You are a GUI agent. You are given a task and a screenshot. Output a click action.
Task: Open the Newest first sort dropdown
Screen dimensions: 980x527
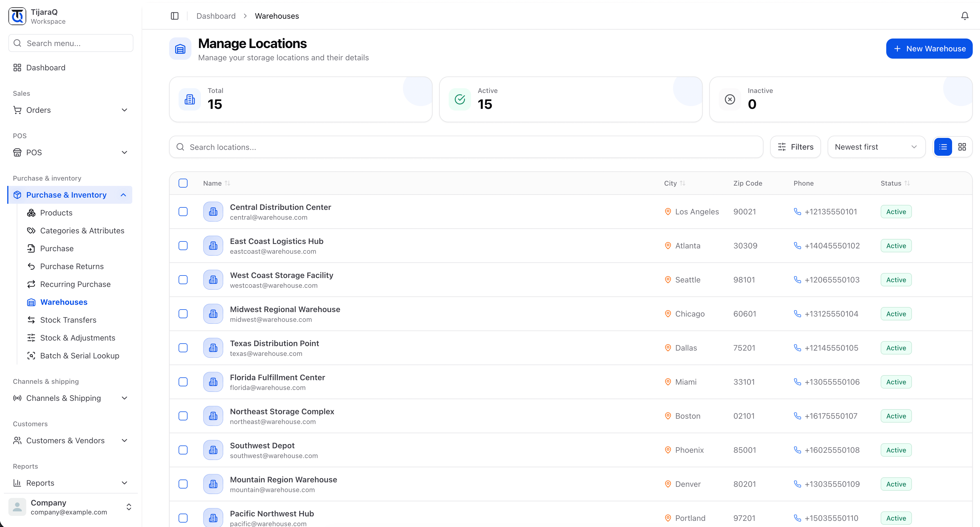point(876,147)
